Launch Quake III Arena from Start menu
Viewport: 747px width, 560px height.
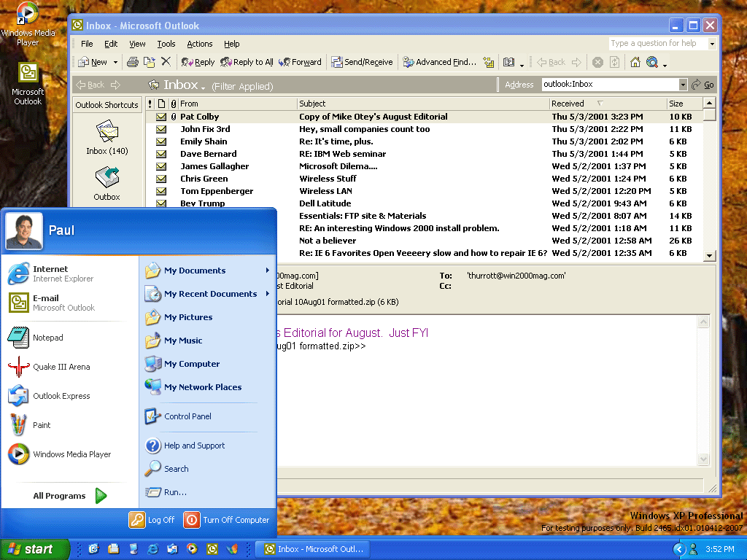61,367
